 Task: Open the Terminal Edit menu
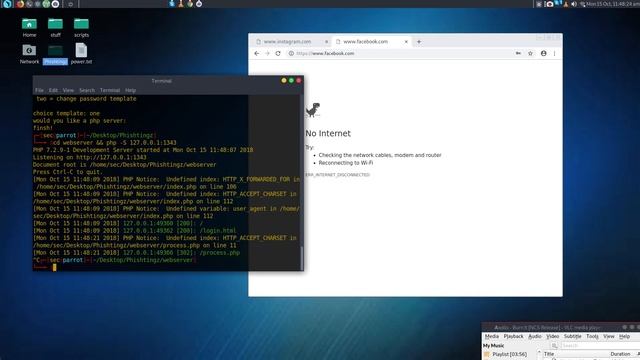(x=53, y=90)
